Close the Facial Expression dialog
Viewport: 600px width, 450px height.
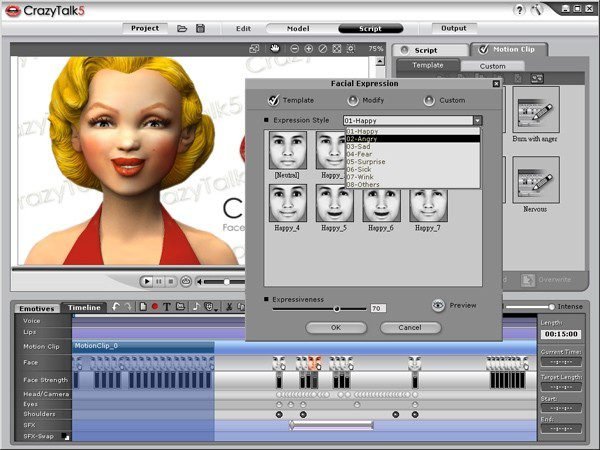click(x=496, y=83)
